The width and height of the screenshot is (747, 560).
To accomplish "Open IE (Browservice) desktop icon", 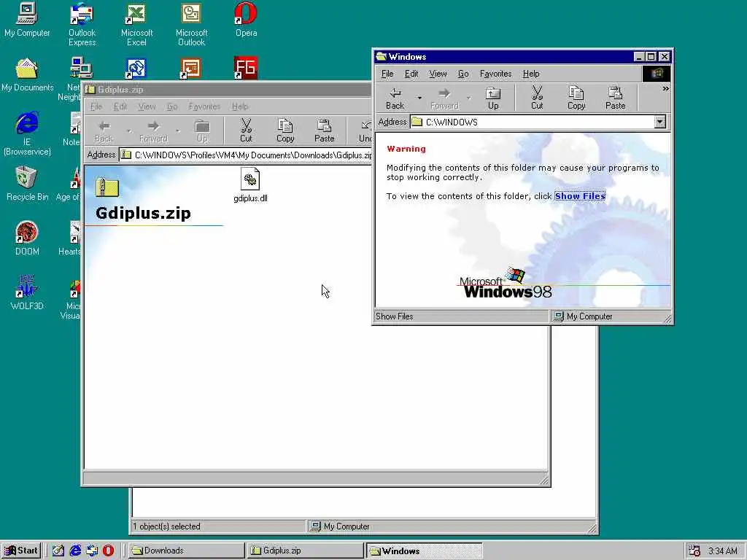I will click(x=27, y=134).
